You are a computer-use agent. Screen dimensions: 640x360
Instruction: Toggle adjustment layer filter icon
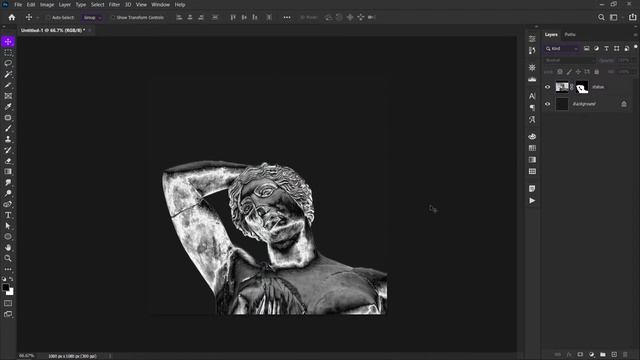(597, 49)
